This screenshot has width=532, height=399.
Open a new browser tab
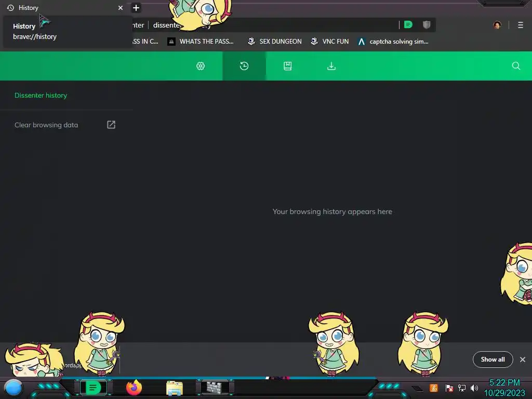(x=136, y=8)
